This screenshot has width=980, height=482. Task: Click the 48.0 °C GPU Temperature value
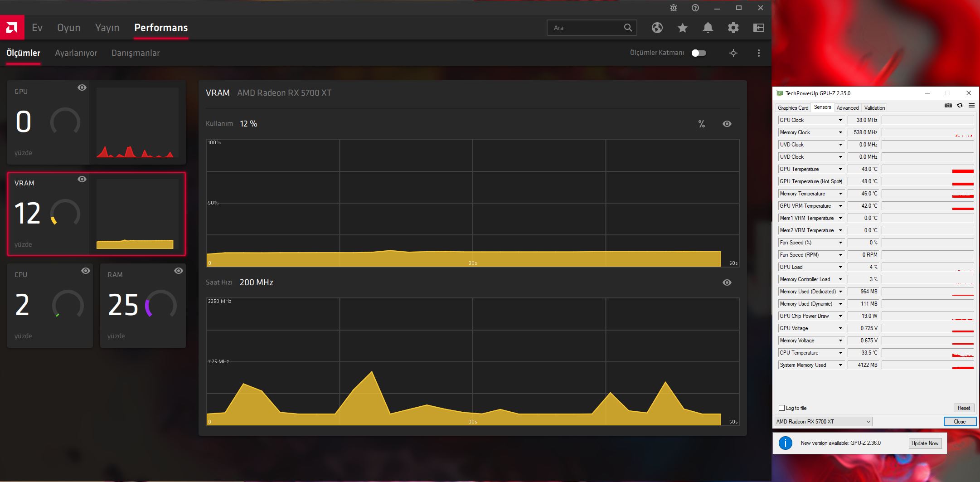[864, 169]
